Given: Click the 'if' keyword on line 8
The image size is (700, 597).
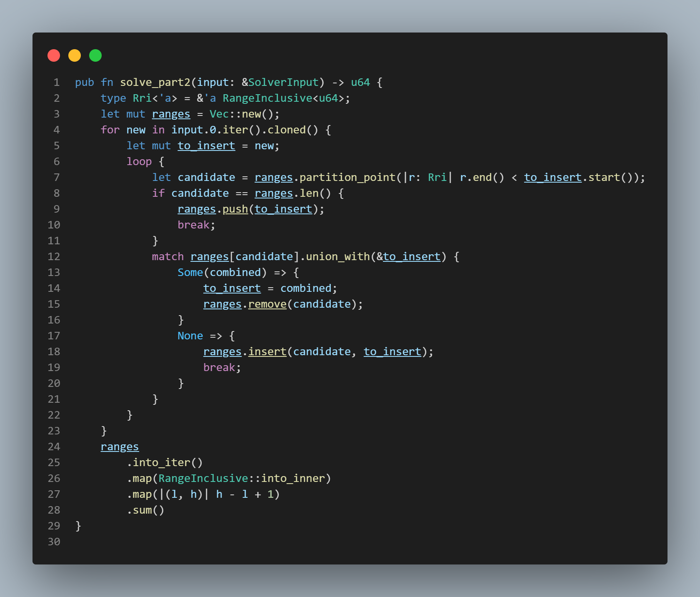Looking at the screenshot, I should click(158, 193).
